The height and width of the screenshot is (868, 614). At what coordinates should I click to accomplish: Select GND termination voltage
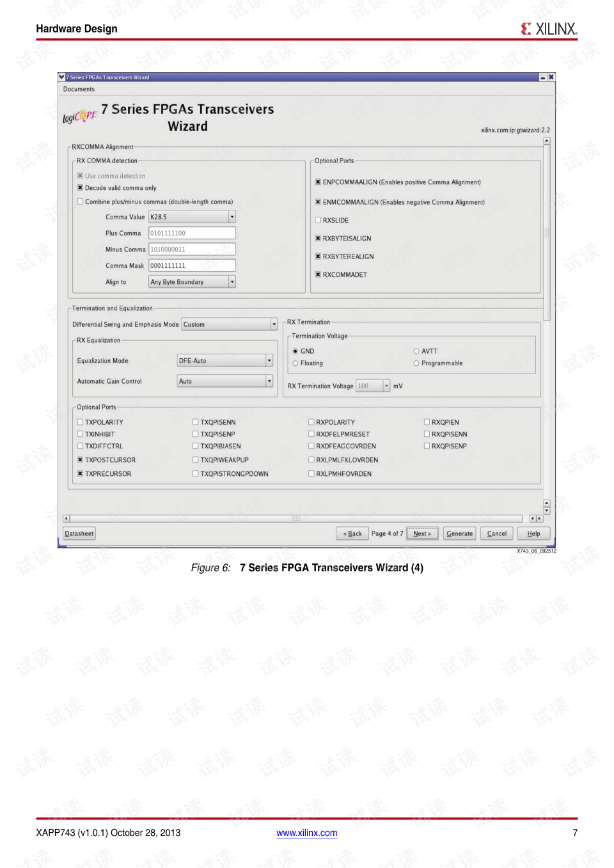click(x=295, y=351)
